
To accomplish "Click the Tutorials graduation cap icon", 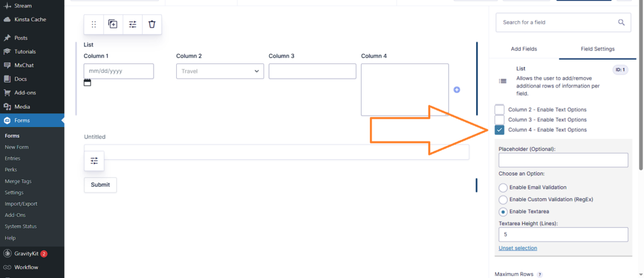I will (7, 52).
